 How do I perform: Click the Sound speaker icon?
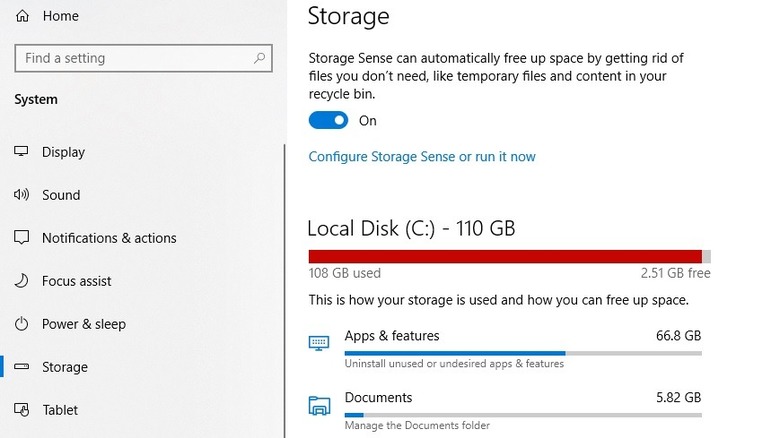(22, 195)
